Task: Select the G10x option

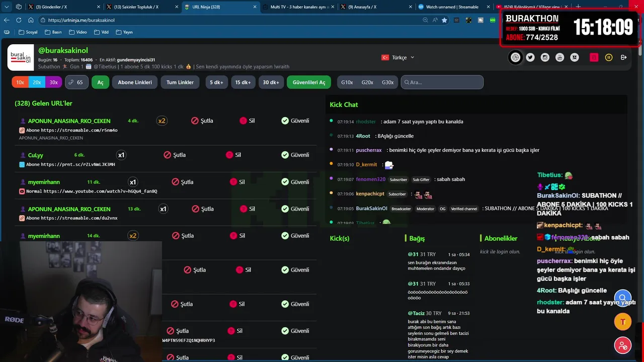Action: [x=347, y=82]
